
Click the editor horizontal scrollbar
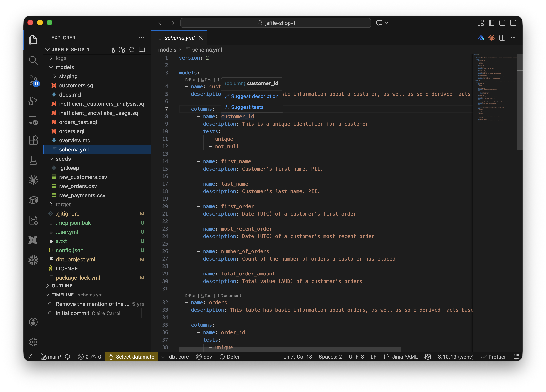[x=290, y=349]
